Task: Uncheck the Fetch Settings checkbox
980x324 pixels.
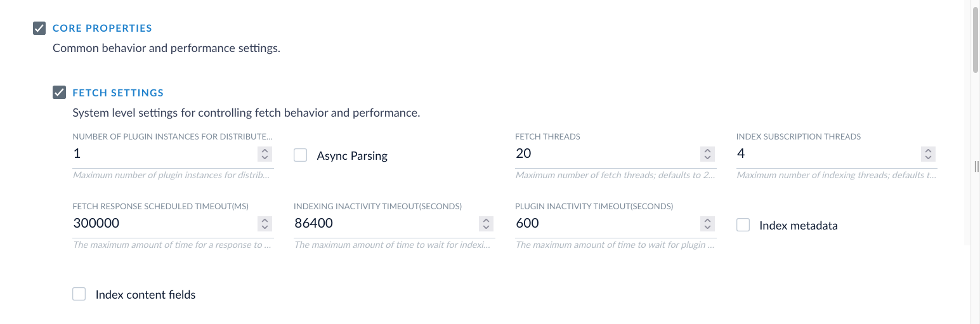Action: point(59,93)
